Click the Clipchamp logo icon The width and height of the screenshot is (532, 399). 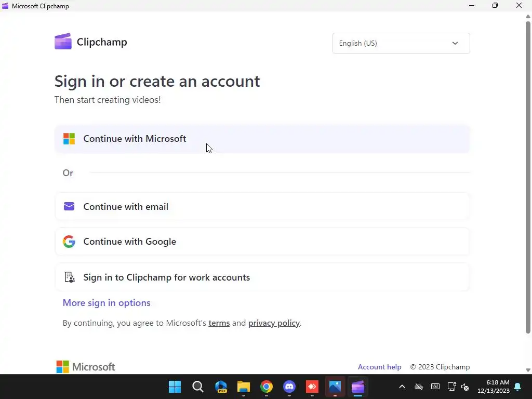[x=63, y=42]
